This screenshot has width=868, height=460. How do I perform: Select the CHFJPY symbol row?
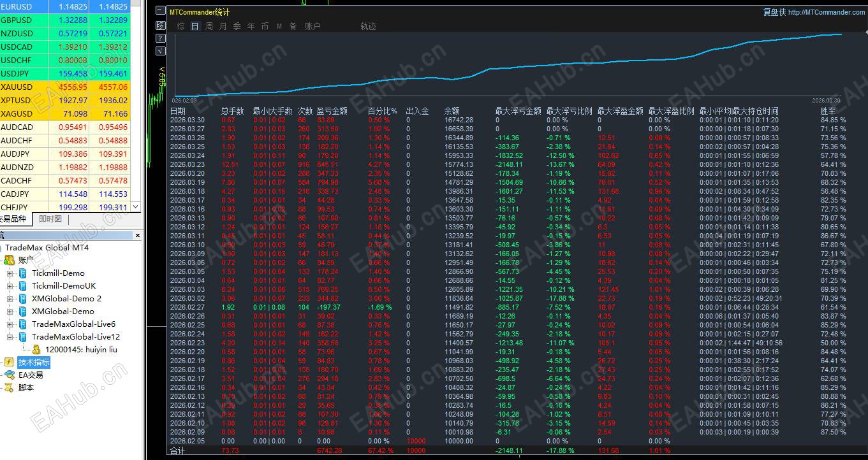click(x=65, y=207)
